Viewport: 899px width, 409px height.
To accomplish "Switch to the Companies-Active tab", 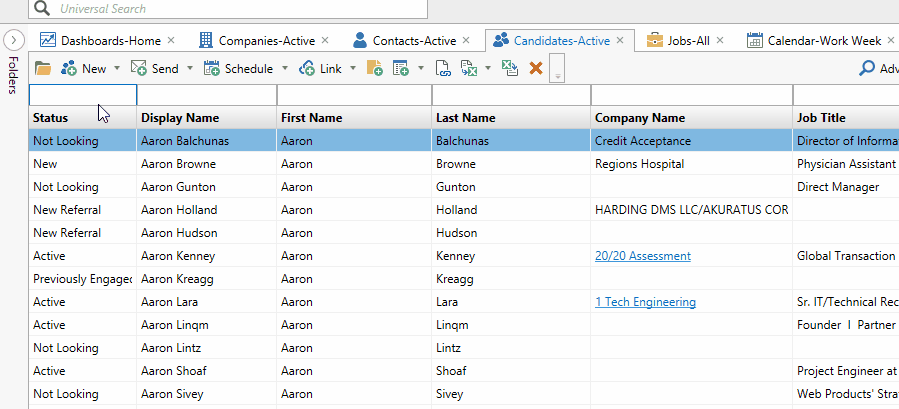I will (x=267, y=41).
